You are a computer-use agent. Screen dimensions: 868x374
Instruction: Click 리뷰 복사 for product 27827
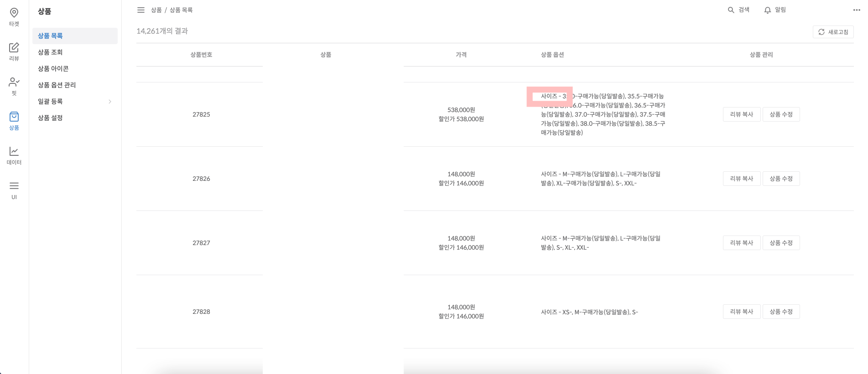(x=742, y=243)
